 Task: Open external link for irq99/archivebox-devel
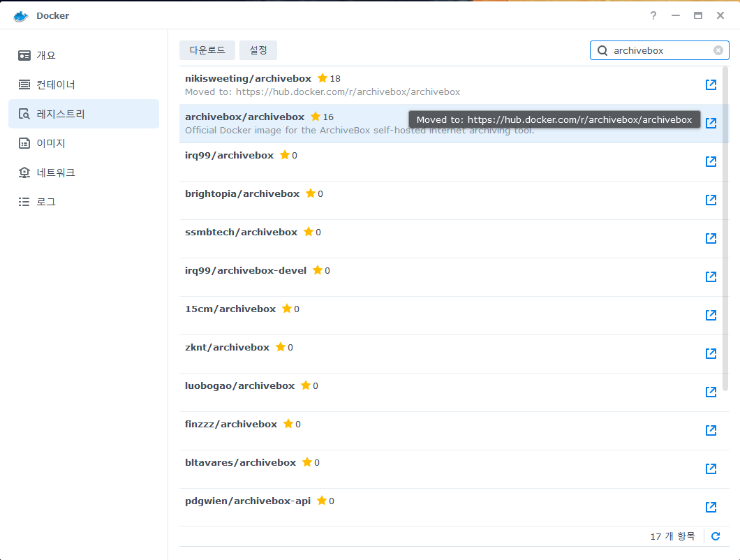pos(711,277)
